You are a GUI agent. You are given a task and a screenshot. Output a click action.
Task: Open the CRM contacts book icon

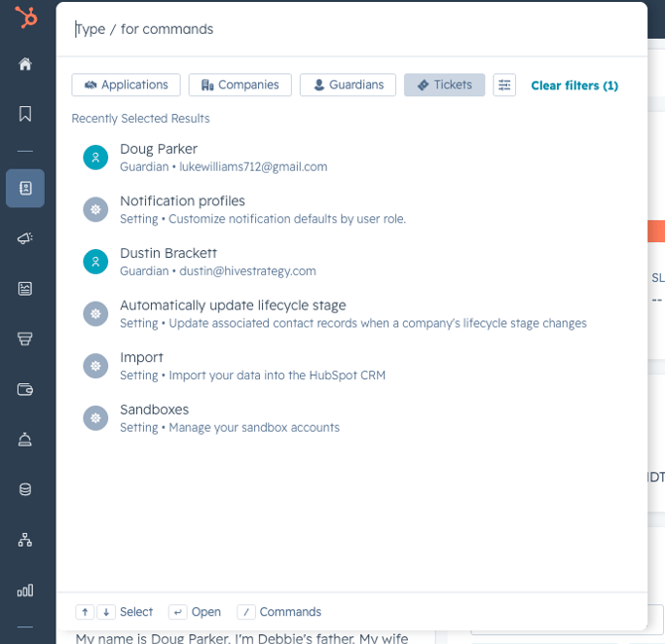25,189
